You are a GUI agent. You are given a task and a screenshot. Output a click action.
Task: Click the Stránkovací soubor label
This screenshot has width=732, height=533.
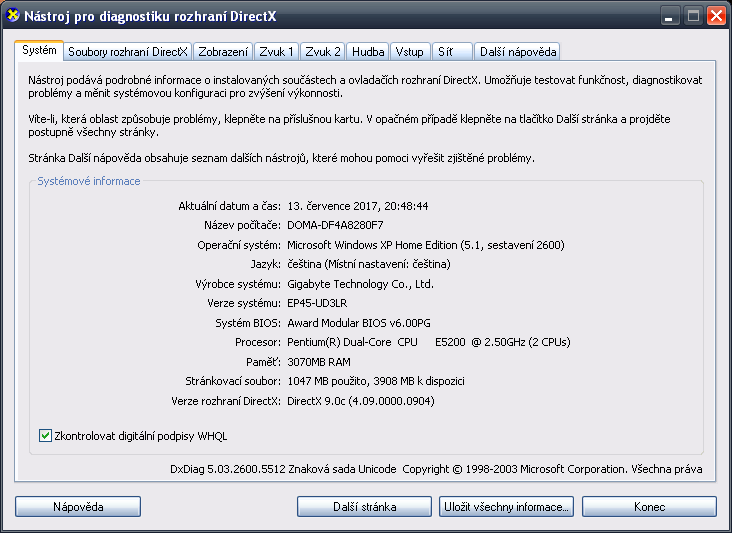(x=233, y=381)
